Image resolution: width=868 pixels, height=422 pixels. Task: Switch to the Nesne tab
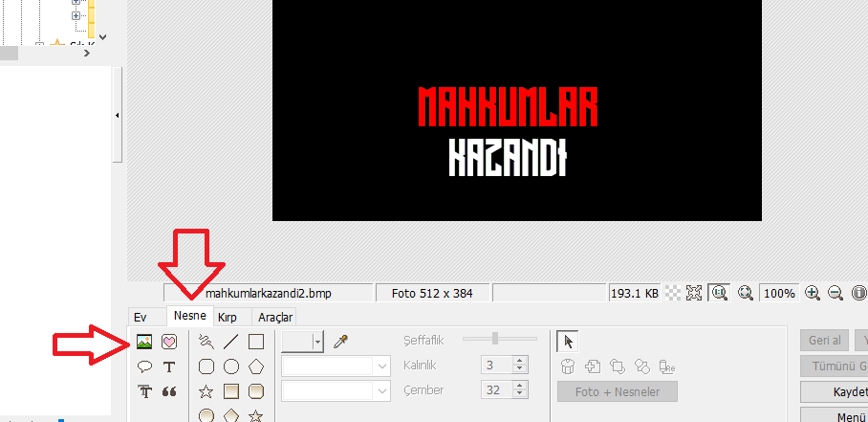point(190,316)
